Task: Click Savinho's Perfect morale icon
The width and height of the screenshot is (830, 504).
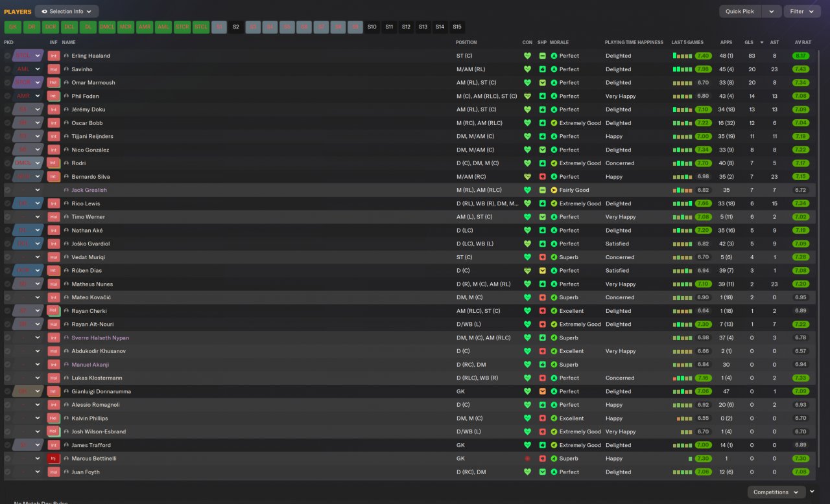Action: click(x=554, y=69)
